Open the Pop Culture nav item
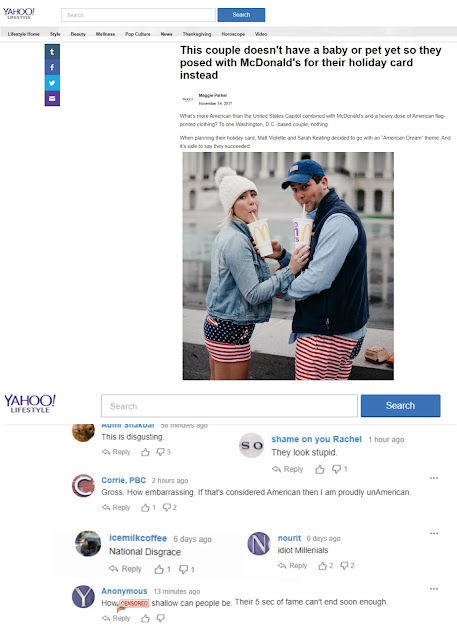The image size is (457, 640). 138,34
